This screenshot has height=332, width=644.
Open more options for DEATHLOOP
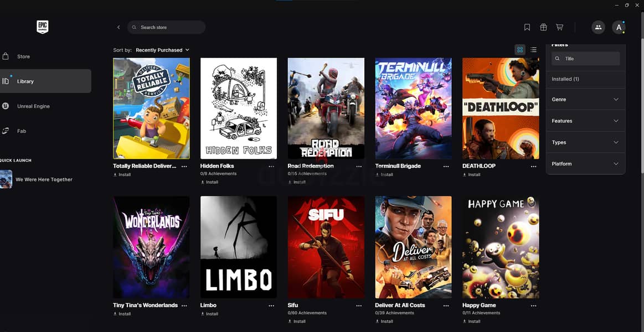(x=533, y=166)
